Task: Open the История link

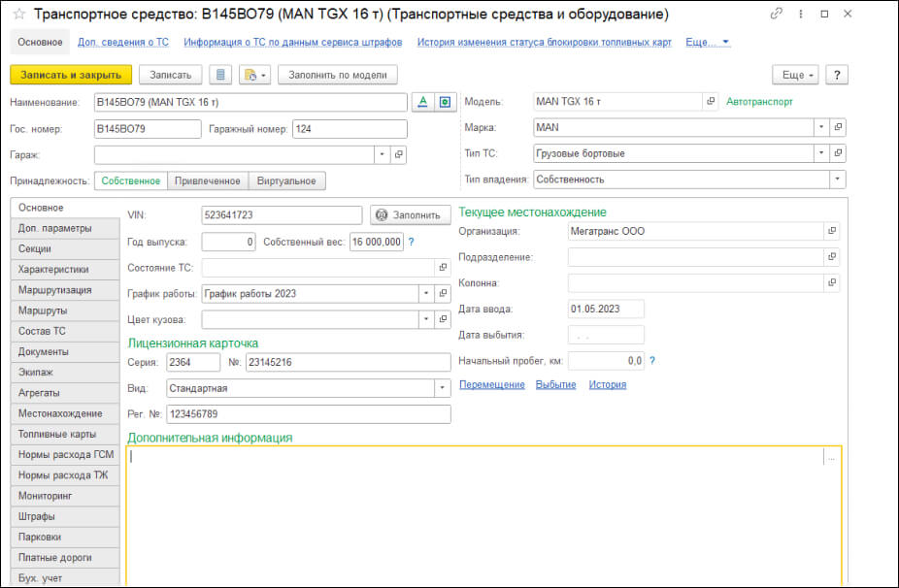Action: [x=607, y=384]
